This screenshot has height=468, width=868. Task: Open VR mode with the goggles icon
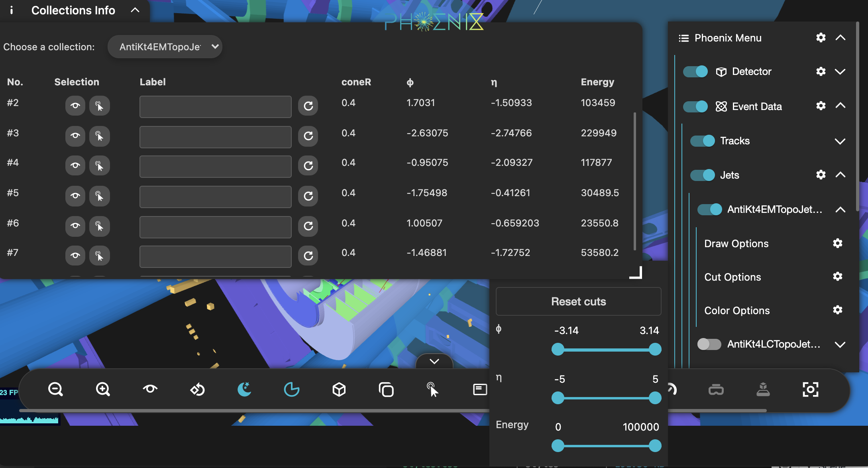pos(715,390)
